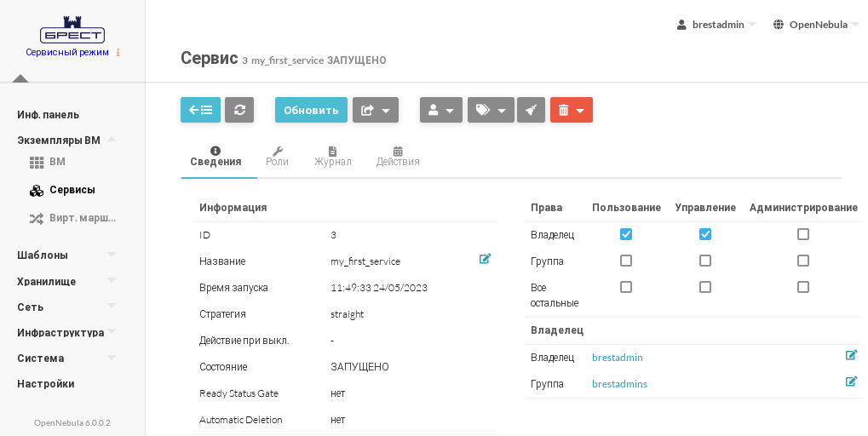
Task: Edit service name with pencil icon
Action: [485, 259]
